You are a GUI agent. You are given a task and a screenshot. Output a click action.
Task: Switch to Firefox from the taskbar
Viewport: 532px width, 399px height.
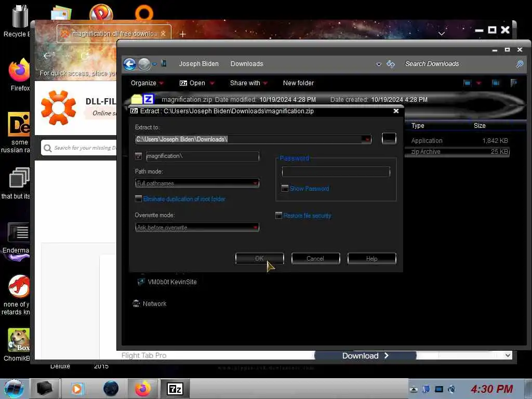tap(143, 389)
